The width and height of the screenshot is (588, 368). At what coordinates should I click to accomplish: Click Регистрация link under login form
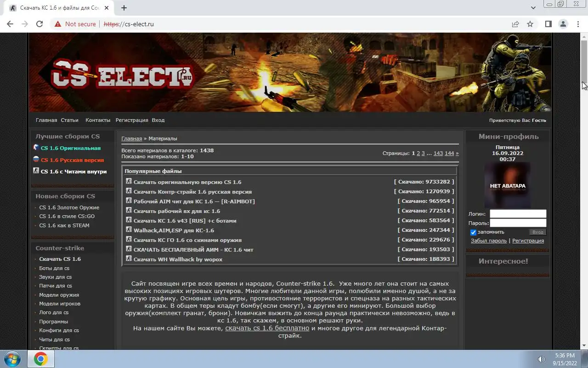tap(528, 241)
